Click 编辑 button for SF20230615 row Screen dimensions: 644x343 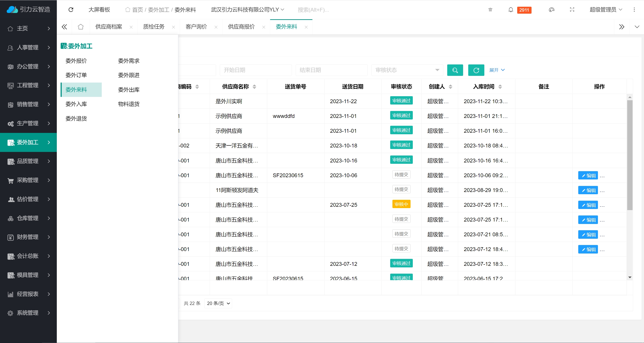click(588, 175)
